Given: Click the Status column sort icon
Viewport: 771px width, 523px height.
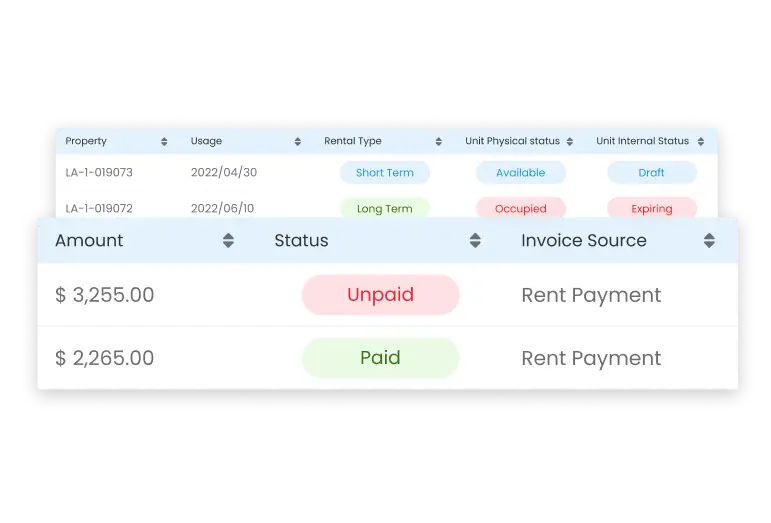Looking at the screenshot, I should [475, 241].
